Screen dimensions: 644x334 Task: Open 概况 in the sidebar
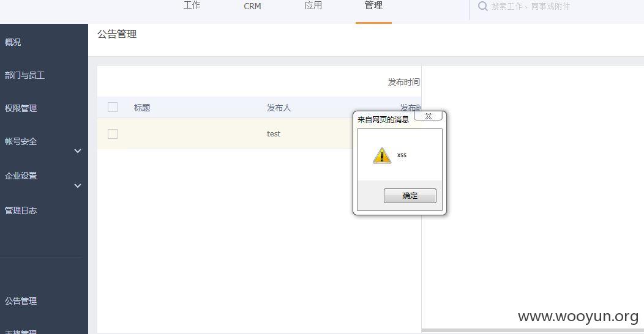point(13,42)
